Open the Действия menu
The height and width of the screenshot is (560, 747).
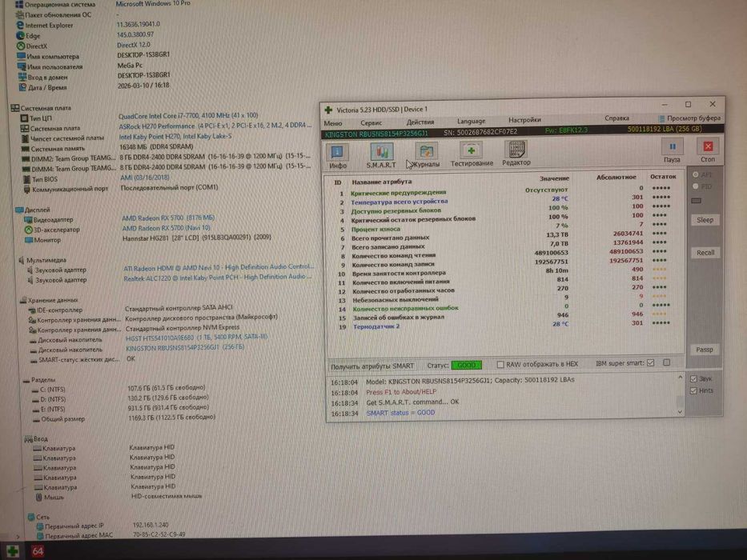(x=420, y=122)
